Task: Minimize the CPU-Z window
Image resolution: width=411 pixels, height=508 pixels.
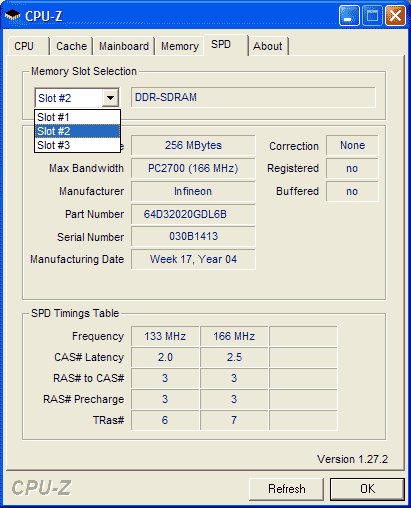Action: (349, 15)
